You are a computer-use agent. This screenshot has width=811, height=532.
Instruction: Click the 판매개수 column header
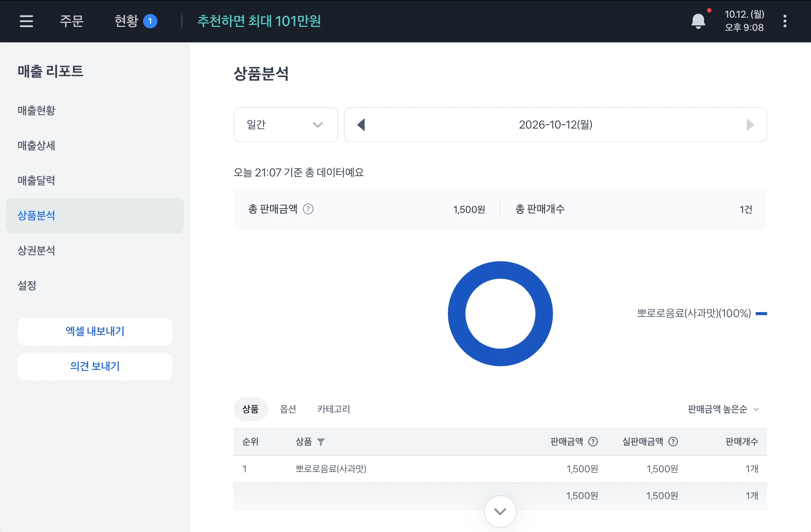pyautogui.click(x=742, y=441)
